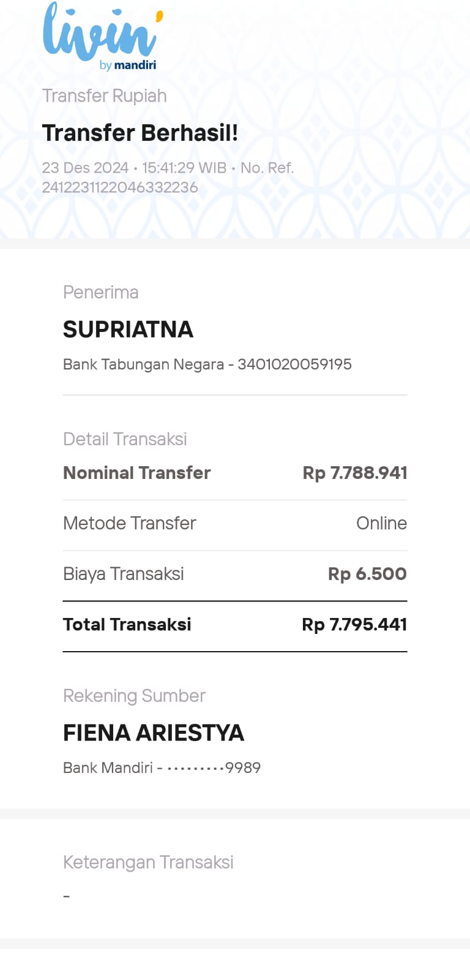Click the "Penerima" section label
470x980 pixels.
[x=100, y=293]
